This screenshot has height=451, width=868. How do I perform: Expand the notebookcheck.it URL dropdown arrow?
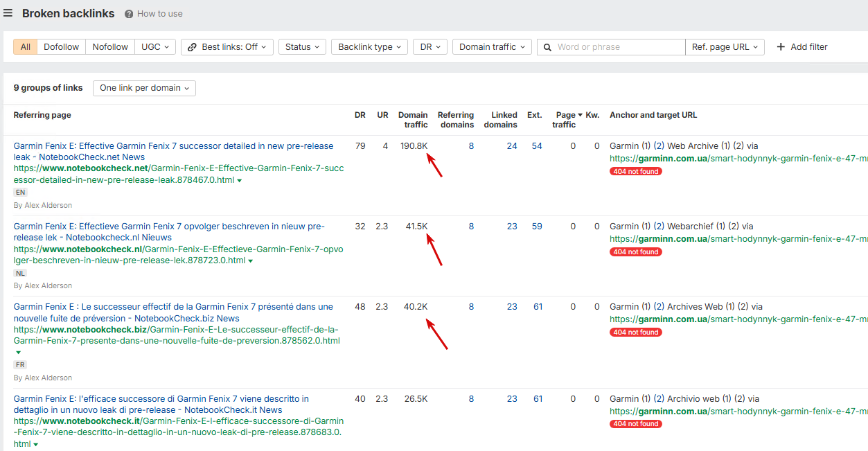tap(35, 444)
